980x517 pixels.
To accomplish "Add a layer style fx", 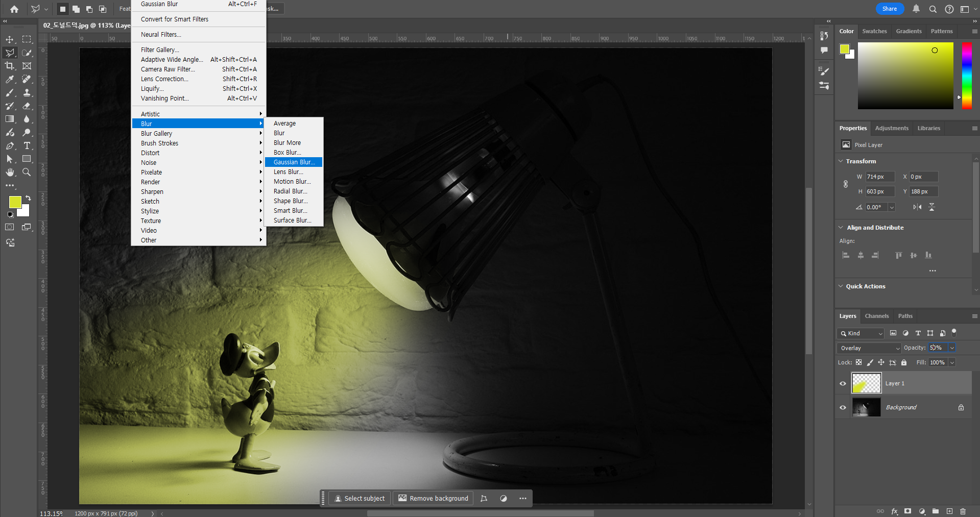I will click(894, 511).
